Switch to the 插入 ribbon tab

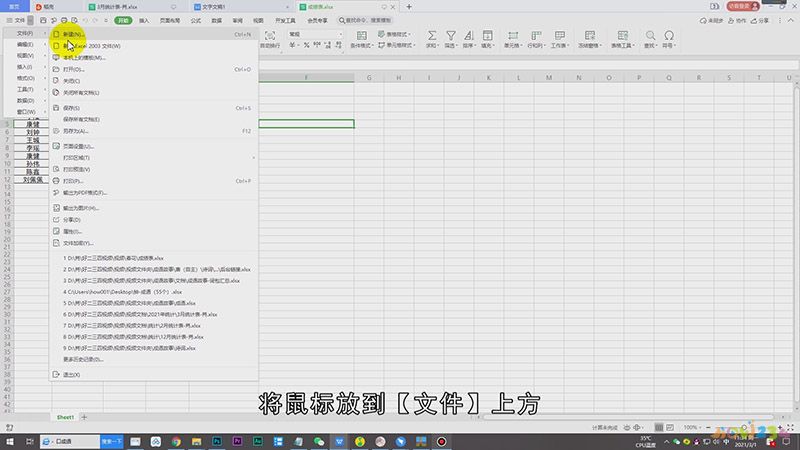(144, 20)
